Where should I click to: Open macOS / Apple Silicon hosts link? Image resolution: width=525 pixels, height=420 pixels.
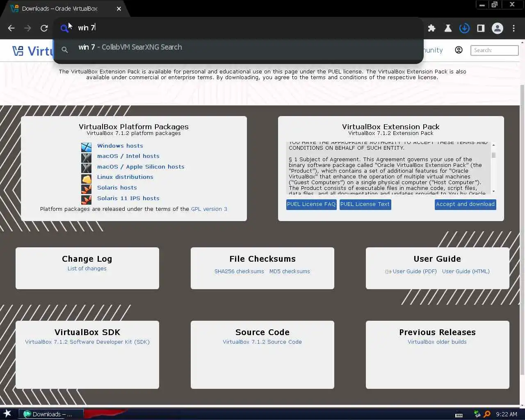(x=141, y=167)
